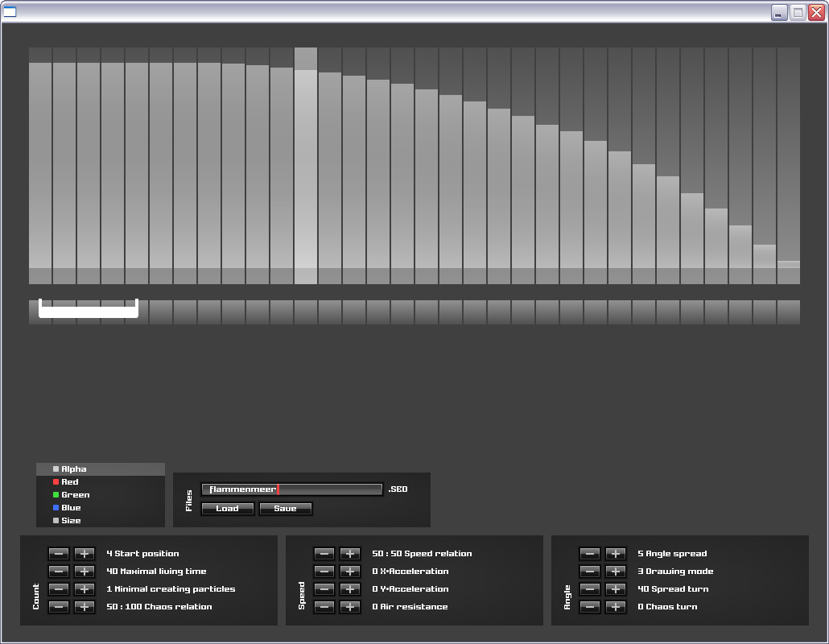Increase Y-Acceleration value
829x644 pixels.
click(x=350, y=589)
